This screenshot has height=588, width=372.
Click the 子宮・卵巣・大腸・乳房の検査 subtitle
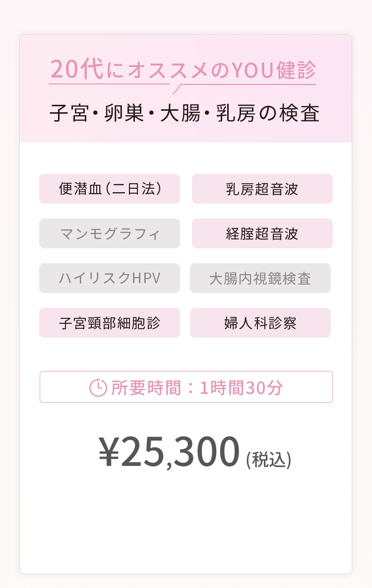coord(185,113)
